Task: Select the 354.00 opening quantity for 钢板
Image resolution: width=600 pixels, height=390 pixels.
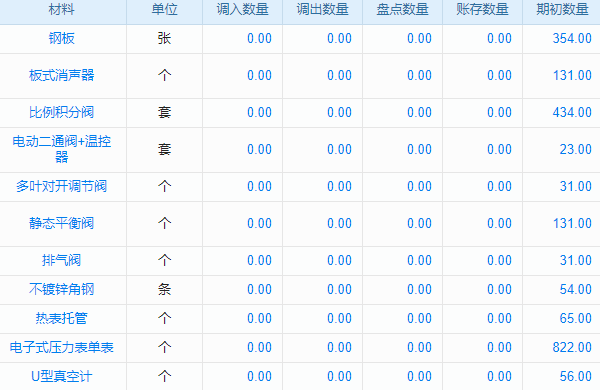Action: [x=572, y=38]
